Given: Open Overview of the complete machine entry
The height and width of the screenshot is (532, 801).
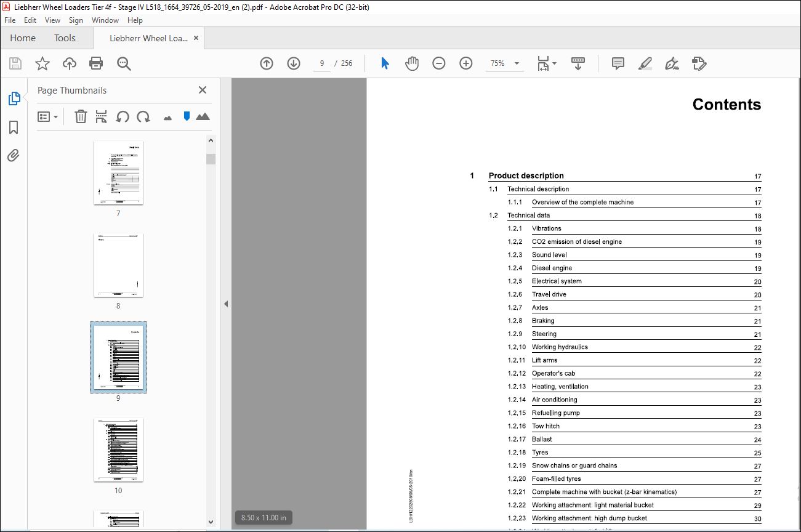Looking at the screenshot, I should click(x=582, y=202).
